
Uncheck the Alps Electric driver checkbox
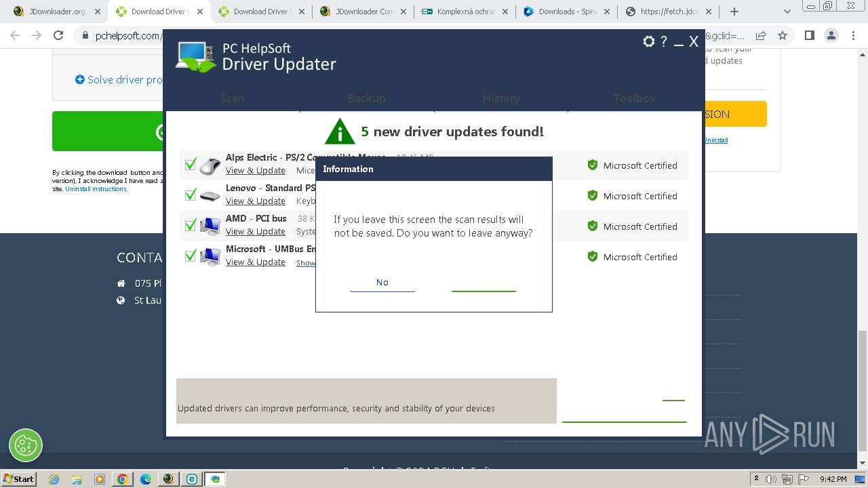click(x=191, y=164)
